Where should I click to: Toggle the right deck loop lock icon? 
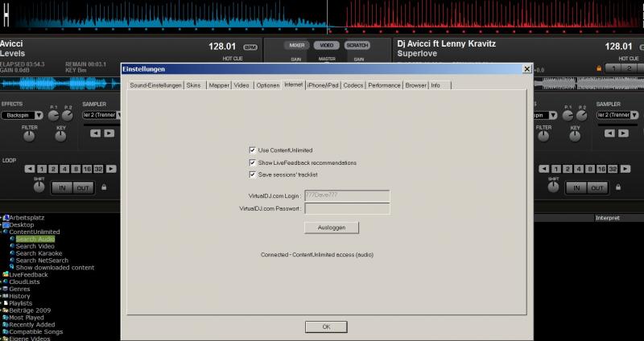click(618, 187)
